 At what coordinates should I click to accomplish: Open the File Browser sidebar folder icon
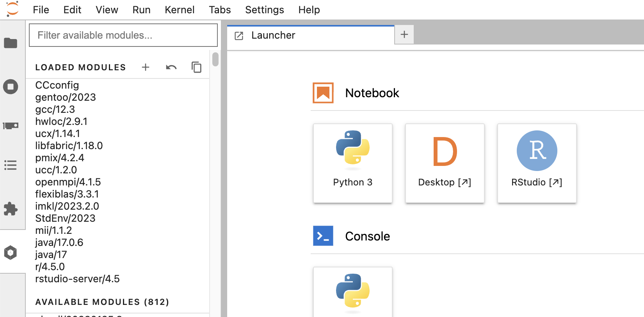pos(11,43)
